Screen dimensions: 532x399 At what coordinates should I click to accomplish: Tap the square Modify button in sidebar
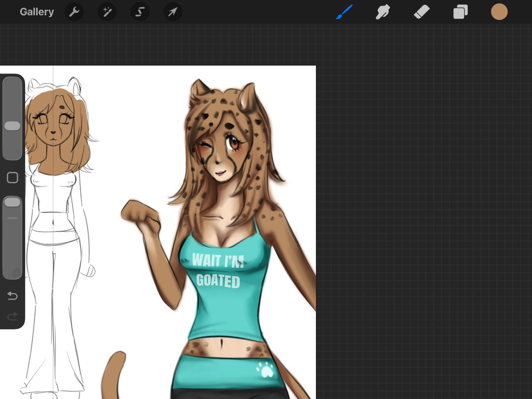[x=12, y=178]
